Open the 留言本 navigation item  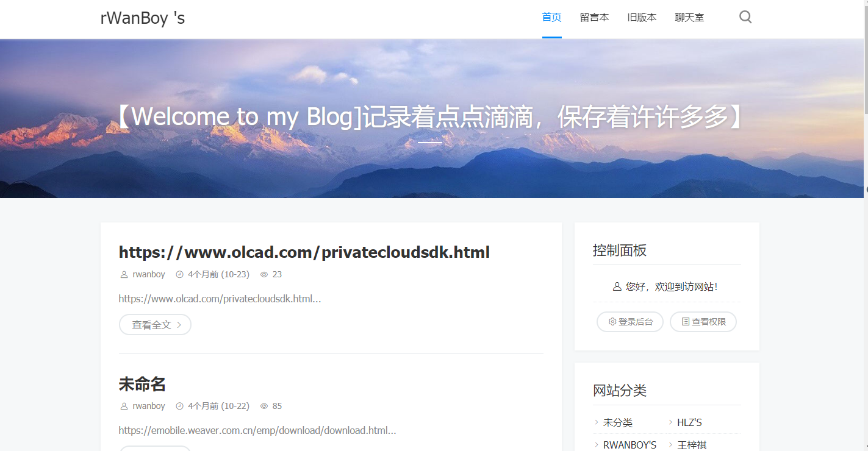(594, 18)
